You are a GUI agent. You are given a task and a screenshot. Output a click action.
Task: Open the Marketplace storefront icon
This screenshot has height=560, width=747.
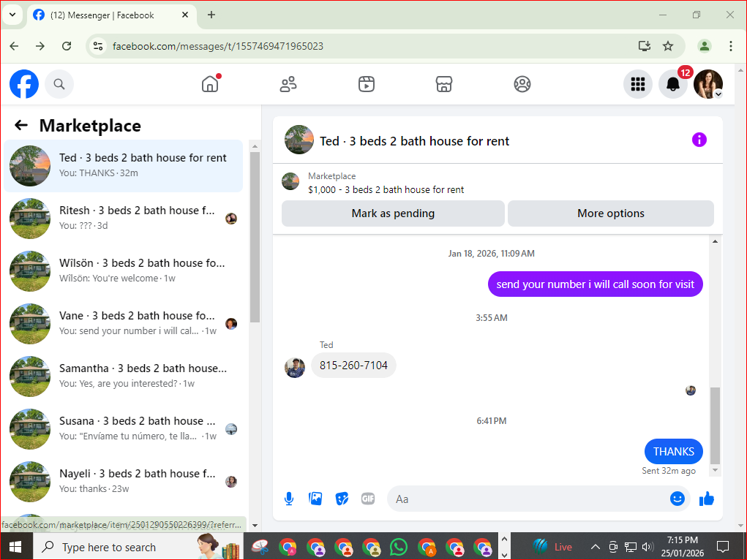pos(444,84)
